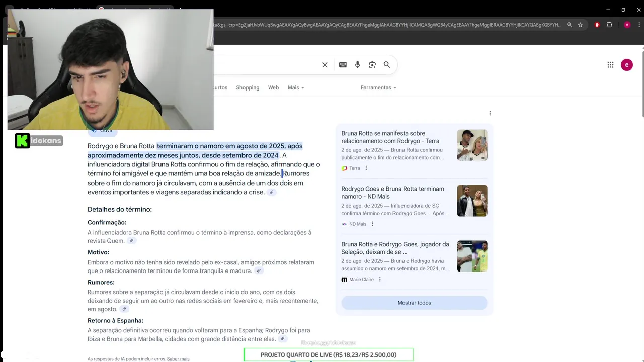The image size is (644, 362).
Task: Open the Extensions puzzle icon
Action: [609, 25]
